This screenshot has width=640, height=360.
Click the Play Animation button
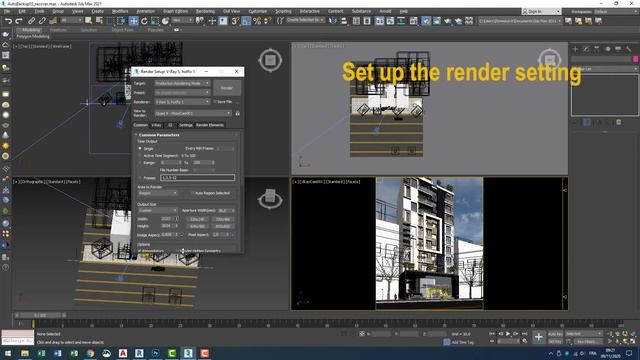(x=508, y=334)
